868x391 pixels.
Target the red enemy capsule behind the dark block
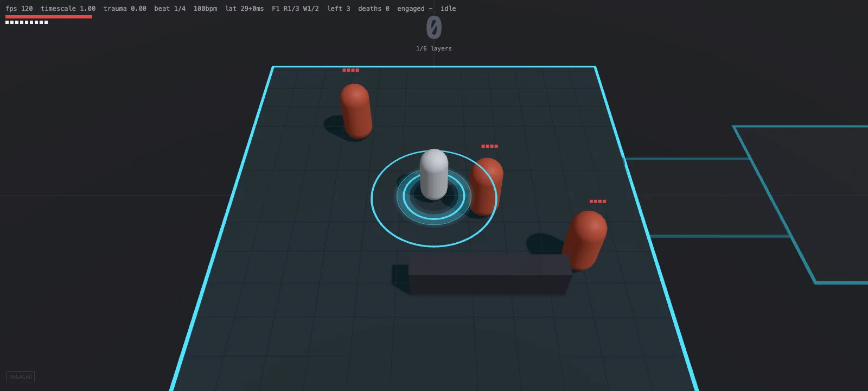coord(584,239)
